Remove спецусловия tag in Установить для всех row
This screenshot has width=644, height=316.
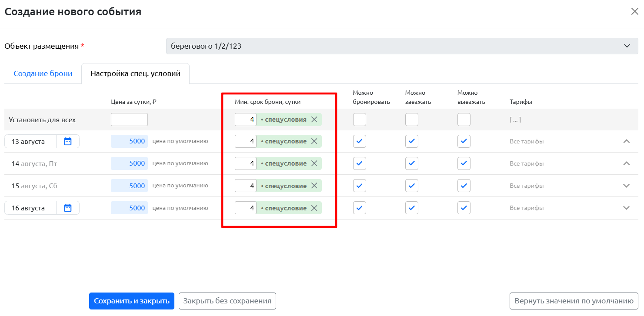tap(314, 120)
